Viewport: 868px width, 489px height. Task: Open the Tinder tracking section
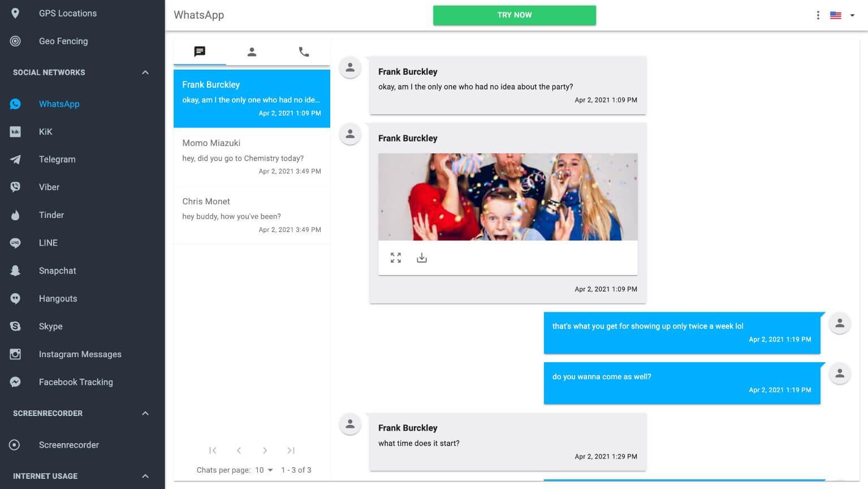tap(51, 215)
